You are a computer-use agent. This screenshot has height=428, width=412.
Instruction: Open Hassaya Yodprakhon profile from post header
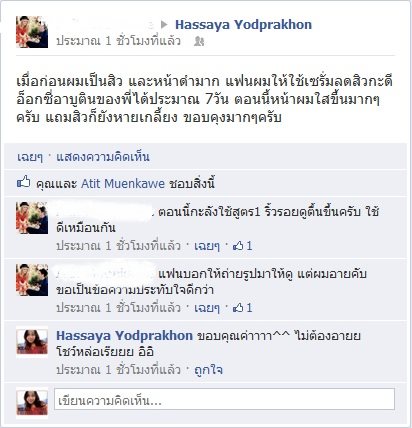click(244, 24)
